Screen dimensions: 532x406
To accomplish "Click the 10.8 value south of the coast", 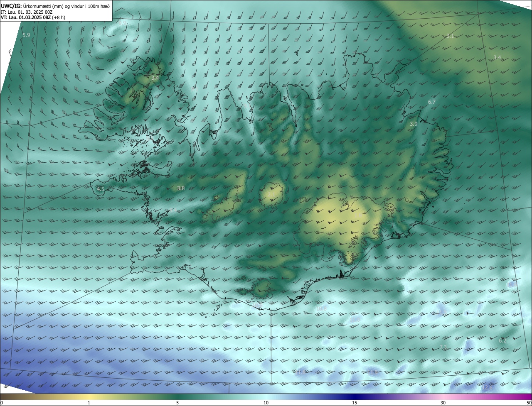I will [x=322, y=309].
